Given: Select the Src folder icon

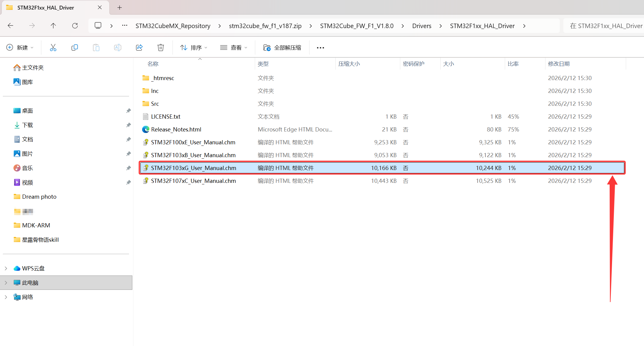Looking at the screenshot, I should pyautogui.click(x=146, y=104).
